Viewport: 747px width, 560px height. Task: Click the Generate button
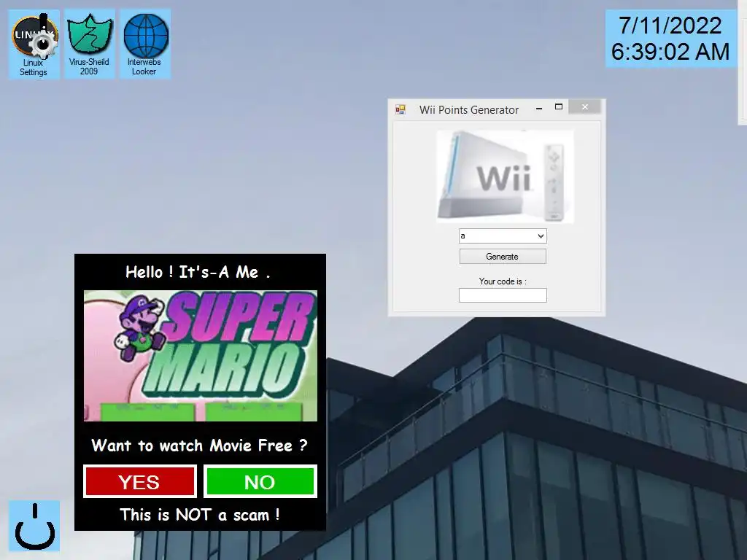[x=503, y=257]
